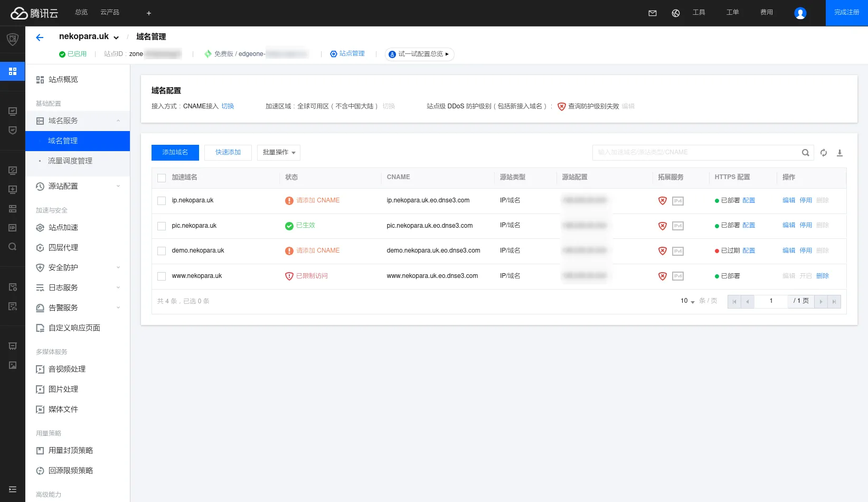Click 编辑 in ip.nekopara.uk row

[x=789, y=201]
